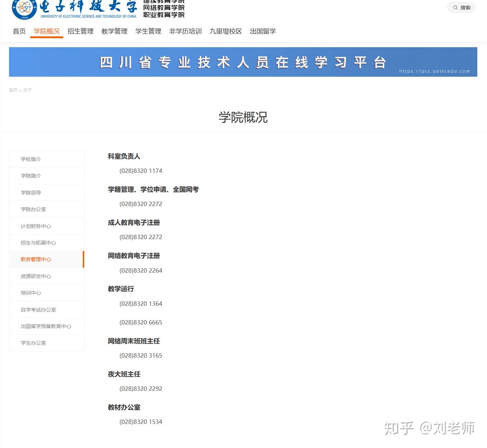Screen dimensions: 487x448
Task: Click the 学籍管理、学位申请、全国网考 heading
Action: point(153,189)
